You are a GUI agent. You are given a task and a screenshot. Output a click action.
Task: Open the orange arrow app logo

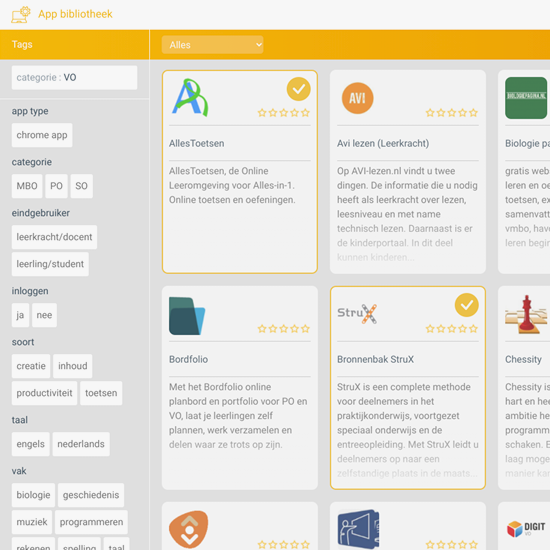click(x=189, y=529)
